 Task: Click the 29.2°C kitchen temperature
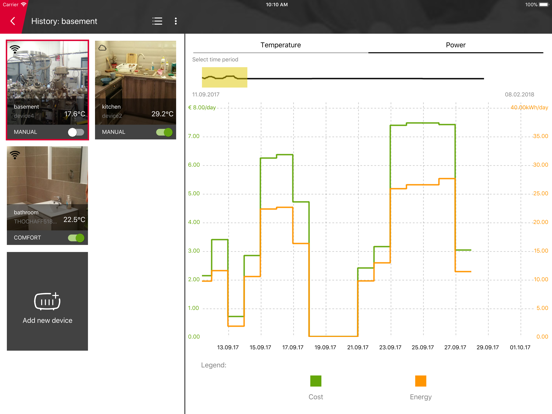point(162,114)
